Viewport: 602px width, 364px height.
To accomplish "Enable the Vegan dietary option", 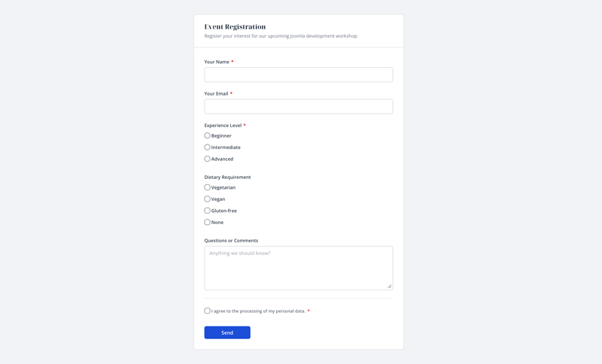I will pos(208,199).
